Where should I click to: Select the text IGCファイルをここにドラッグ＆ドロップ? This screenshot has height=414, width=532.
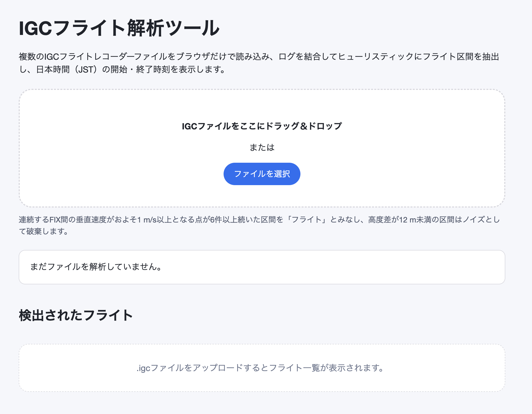tap(262, 127)
